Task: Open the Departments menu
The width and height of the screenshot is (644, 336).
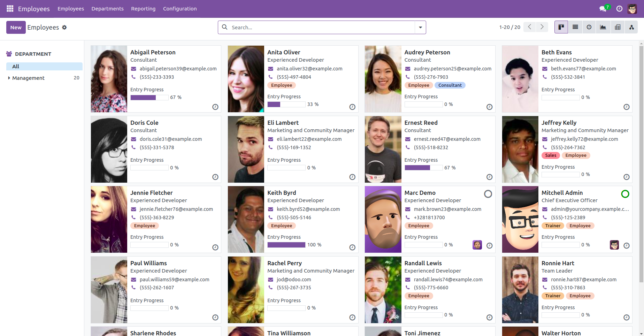Action: pyautogui.click(x=107, y=9)
